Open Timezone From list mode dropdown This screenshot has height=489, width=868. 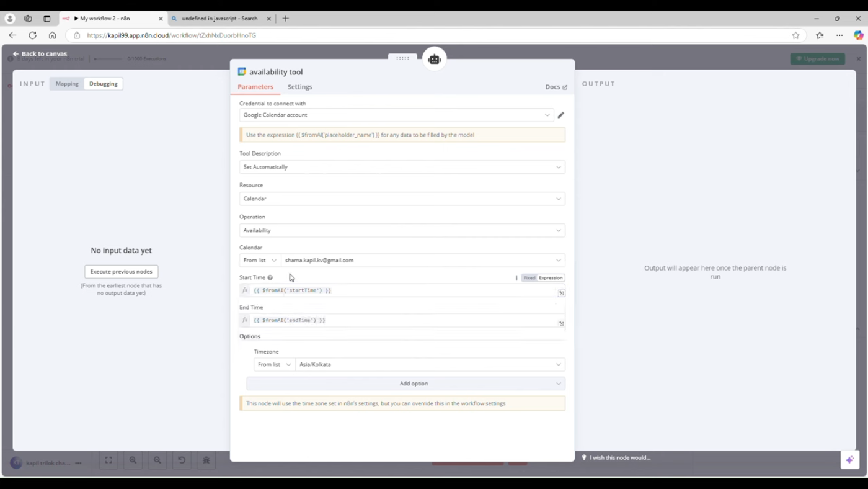(x=275, y=364)
